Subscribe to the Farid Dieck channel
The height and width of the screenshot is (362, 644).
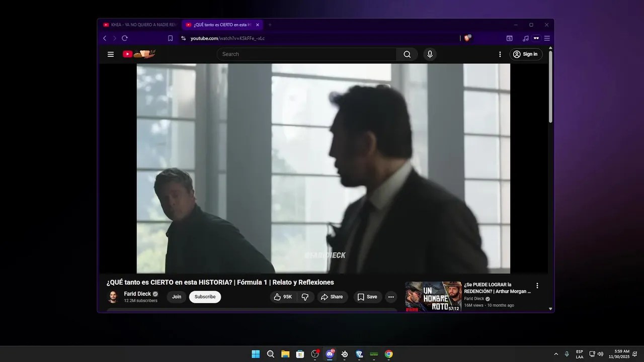coord(205,297)
